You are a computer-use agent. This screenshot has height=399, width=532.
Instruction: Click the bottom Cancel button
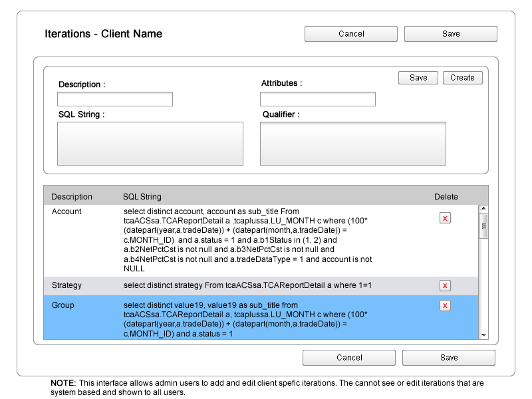pyautogui.click(x=348, y=358)
